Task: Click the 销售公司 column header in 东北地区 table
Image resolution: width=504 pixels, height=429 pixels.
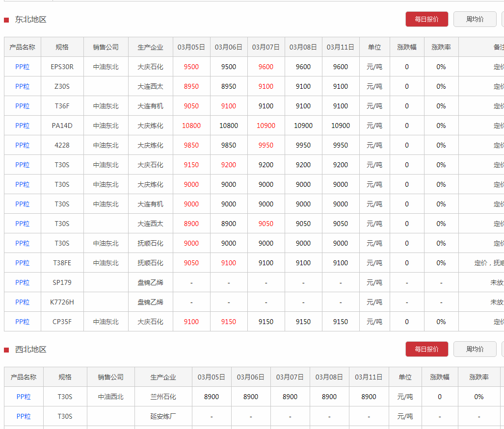Action: (x=106, y=47)
